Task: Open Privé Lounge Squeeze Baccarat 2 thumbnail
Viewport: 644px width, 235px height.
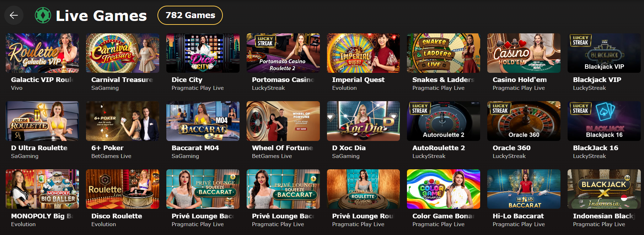Action: (203, 189)
